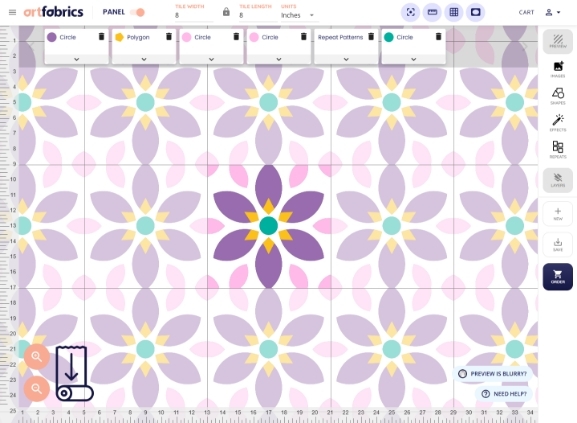Toggle the aspect ratio lock icon

coord(226,12)
